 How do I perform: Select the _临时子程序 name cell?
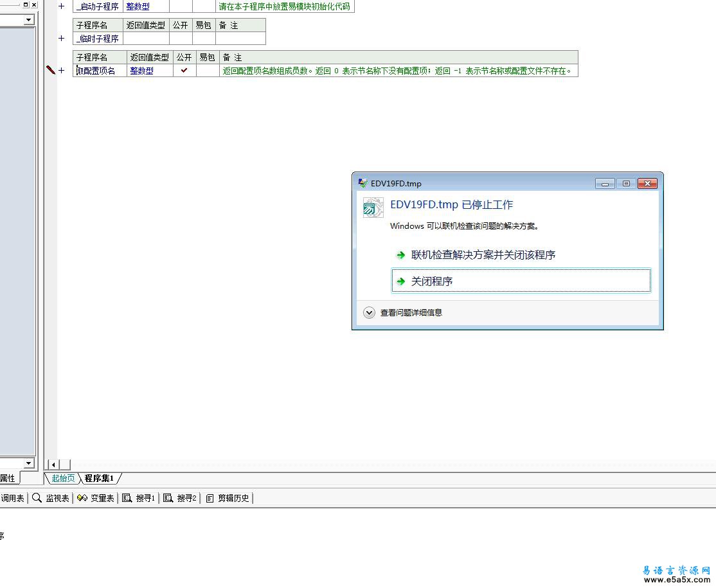pyautogui.click(x=98, y=39)
